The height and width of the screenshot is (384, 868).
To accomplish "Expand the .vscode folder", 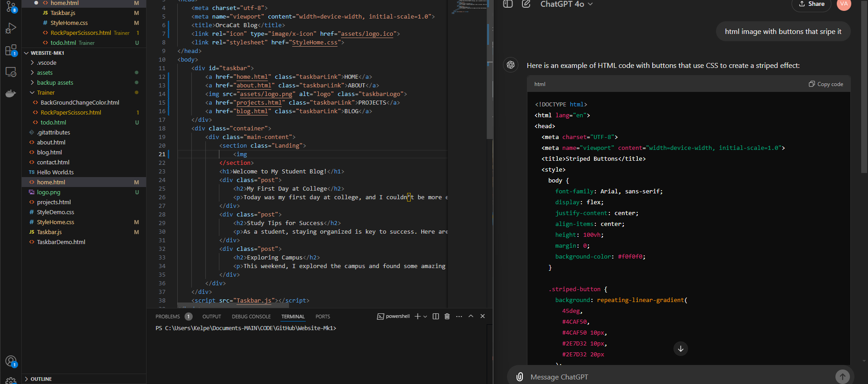I will tap(84, 63).
